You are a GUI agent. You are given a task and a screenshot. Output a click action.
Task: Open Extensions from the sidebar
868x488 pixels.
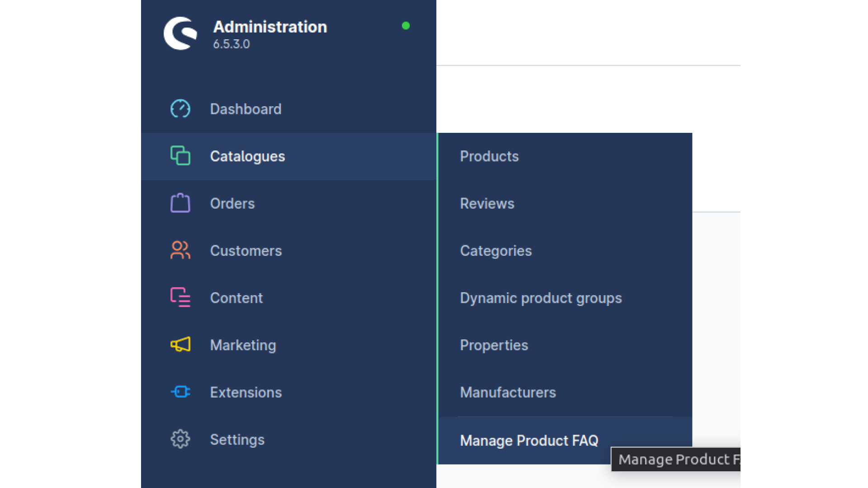288,392
